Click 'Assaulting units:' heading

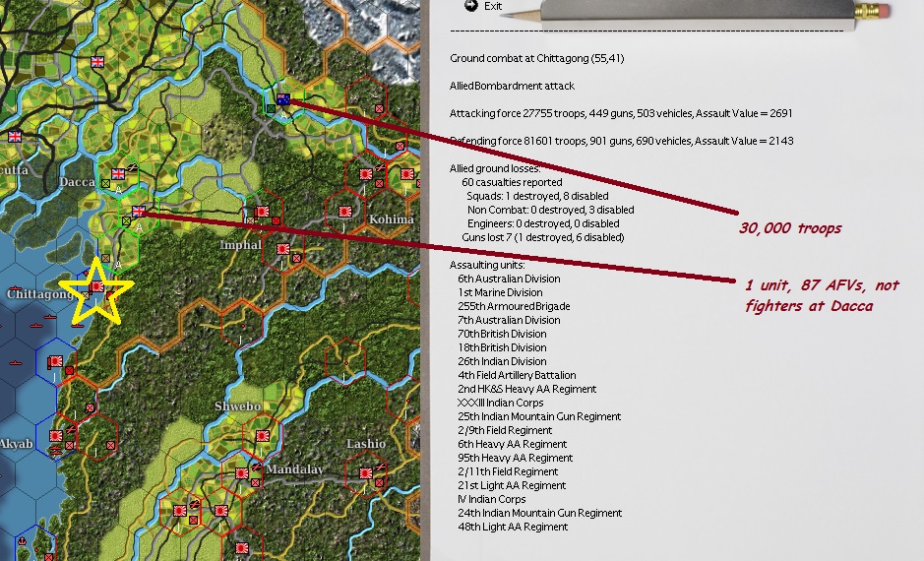(487, 265)
